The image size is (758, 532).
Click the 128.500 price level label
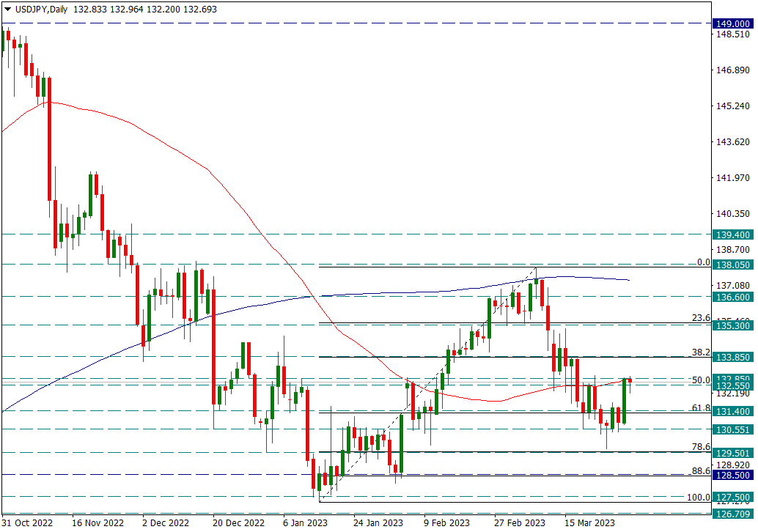(733, 476)
